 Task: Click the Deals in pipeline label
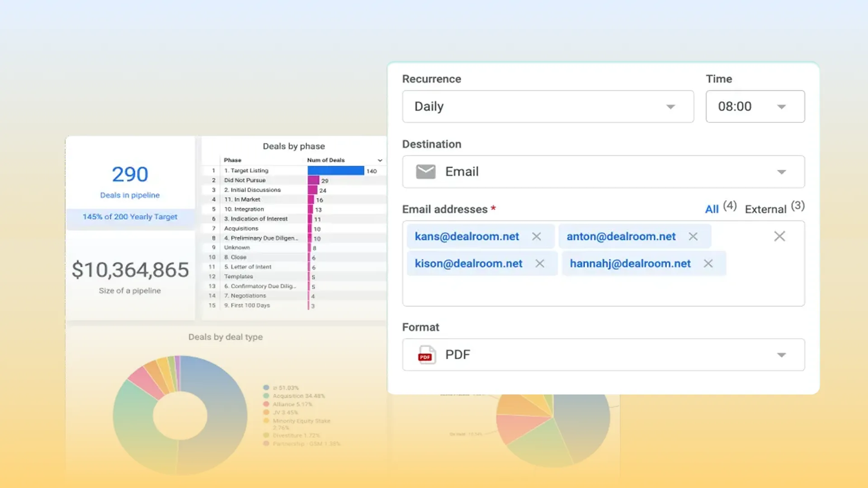click(130, 195)
